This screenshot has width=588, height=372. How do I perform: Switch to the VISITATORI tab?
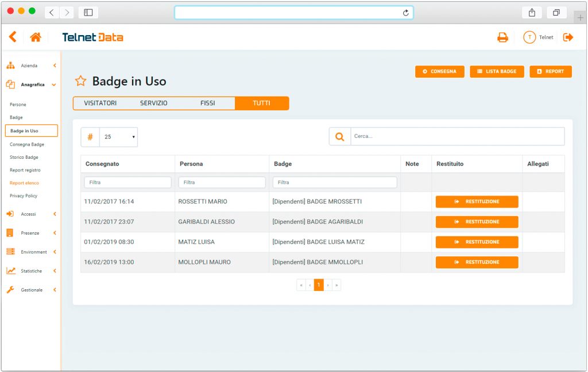pos(100,103)
